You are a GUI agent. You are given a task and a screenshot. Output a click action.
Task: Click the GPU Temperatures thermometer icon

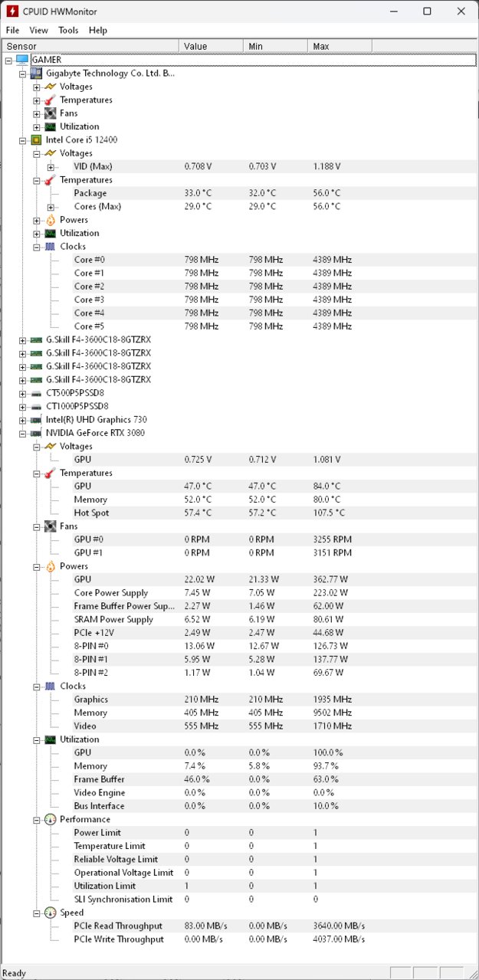(50, 474)
